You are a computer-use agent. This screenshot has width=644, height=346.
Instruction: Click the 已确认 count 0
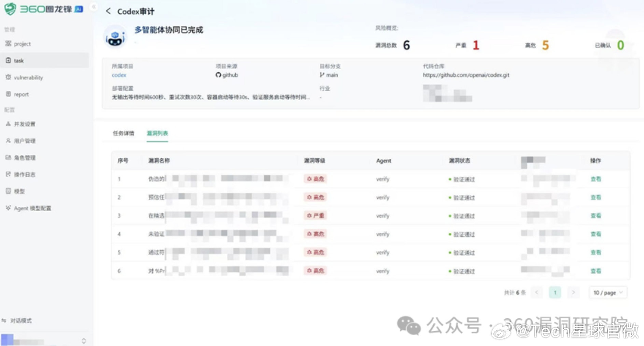pyautogui.click(x=620, y=45)
